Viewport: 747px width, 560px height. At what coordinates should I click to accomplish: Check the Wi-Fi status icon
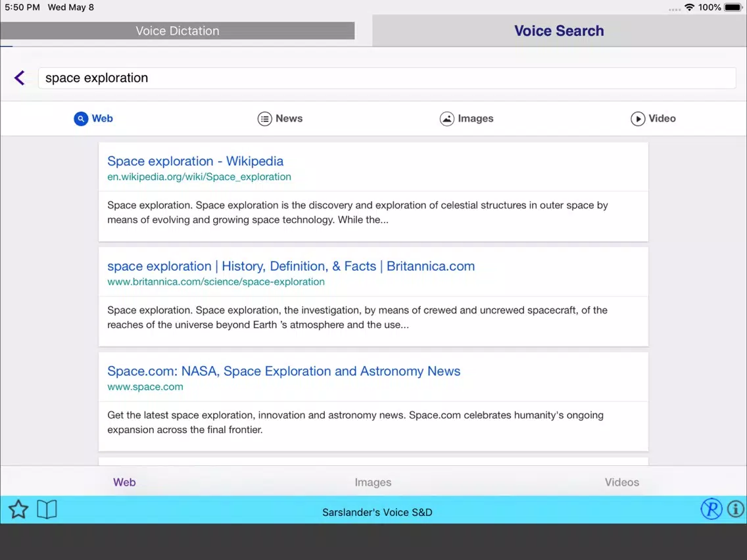tap(689, 7)
